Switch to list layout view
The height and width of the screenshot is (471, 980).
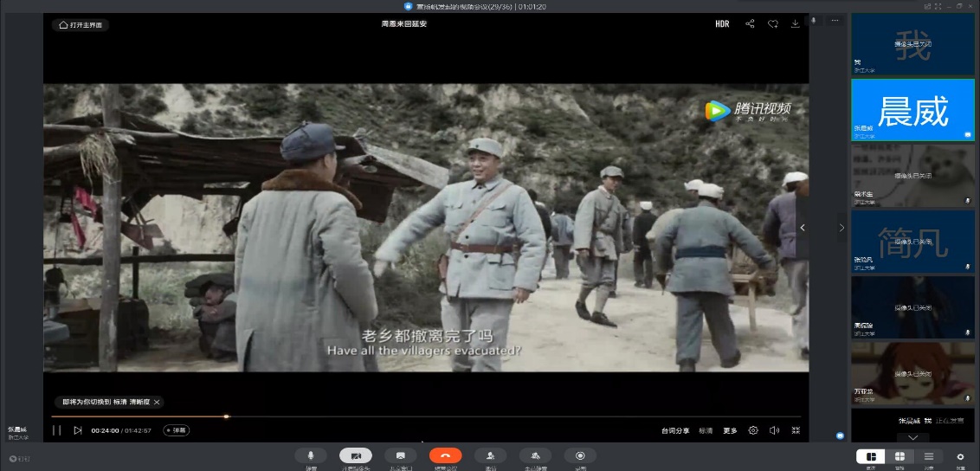[x=929, y=456]
